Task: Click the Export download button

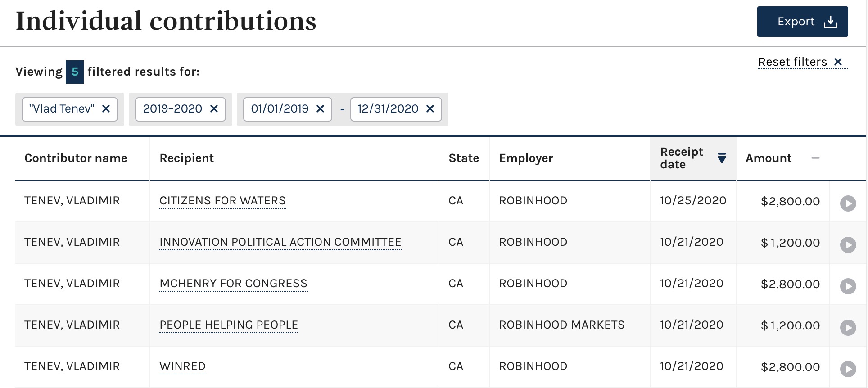Action: pyautogui.click(x=802, y=22)
